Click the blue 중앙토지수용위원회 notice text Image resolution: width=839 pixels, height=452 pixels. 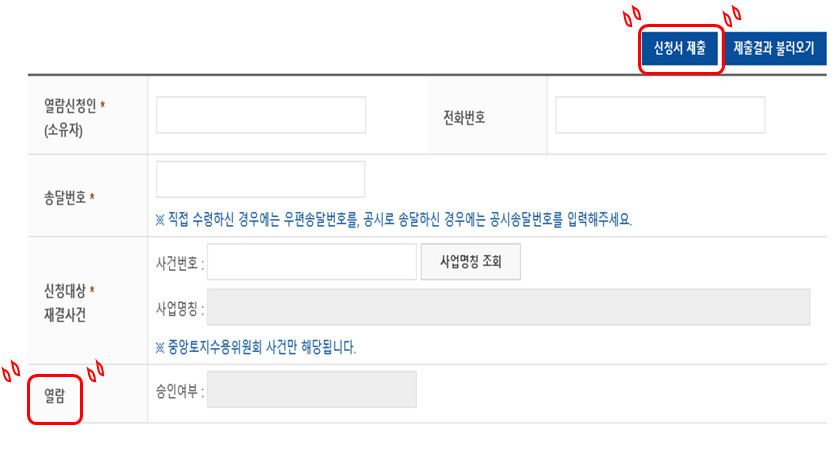coord(255,347)
